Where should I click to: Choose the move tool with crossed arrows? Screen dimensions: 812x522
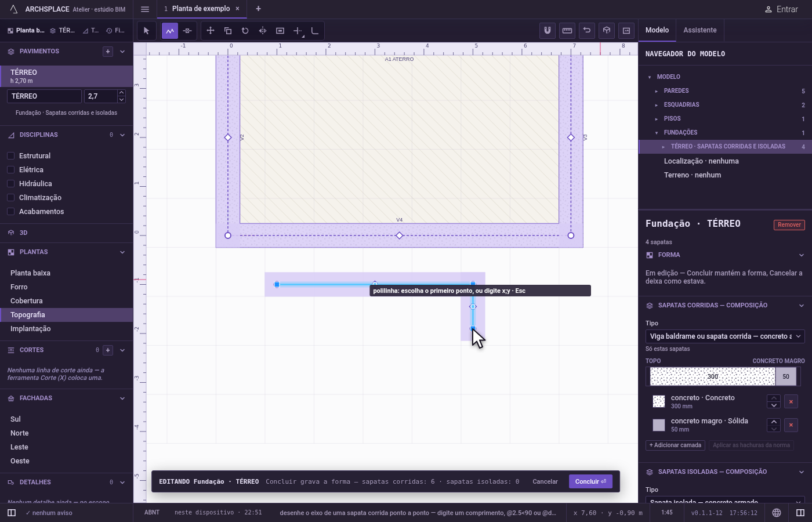coord(211,31)
